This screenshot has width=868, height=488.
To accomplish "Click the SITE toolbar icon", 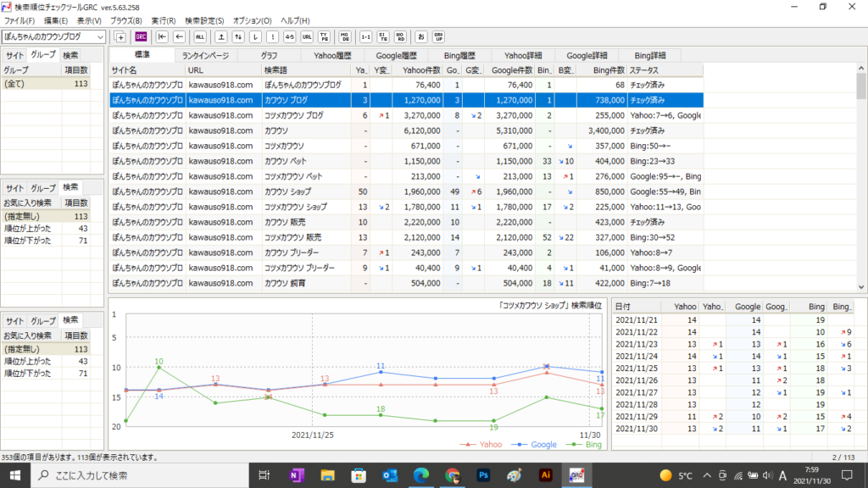I will coord(383,37).
